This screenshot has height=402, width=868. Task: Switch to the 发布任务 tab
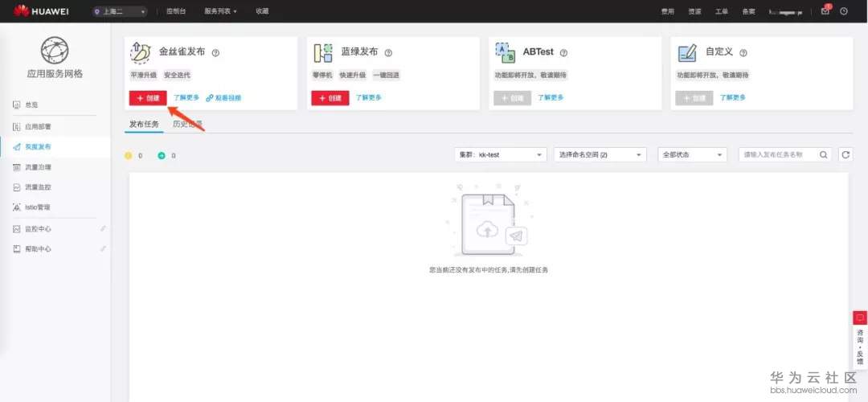144,124
